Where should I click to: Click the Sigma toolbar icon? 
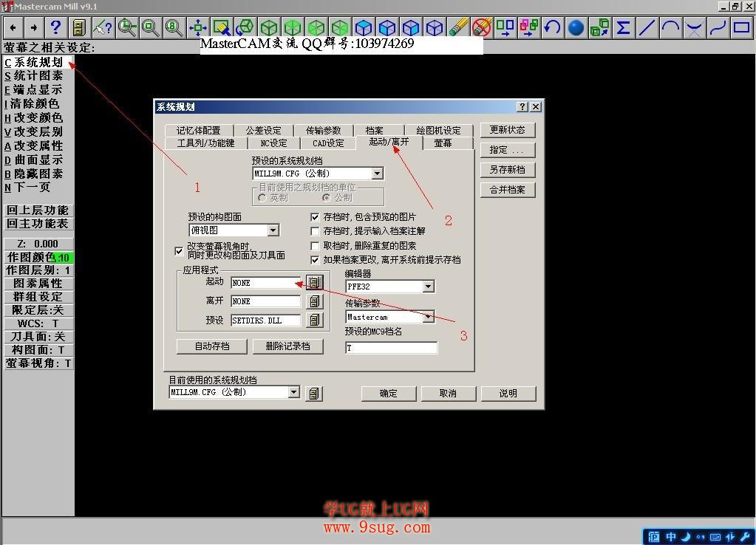624,27
